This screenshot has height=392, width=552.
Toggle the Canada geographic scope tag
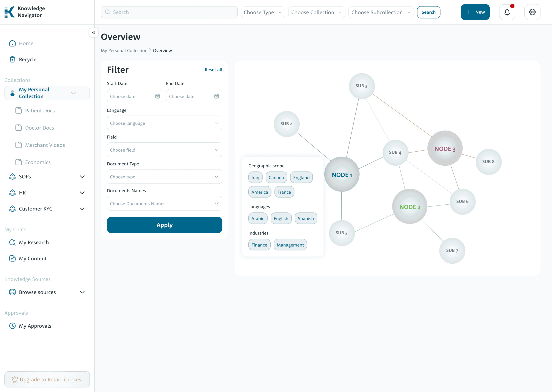(x=276, y=178)
